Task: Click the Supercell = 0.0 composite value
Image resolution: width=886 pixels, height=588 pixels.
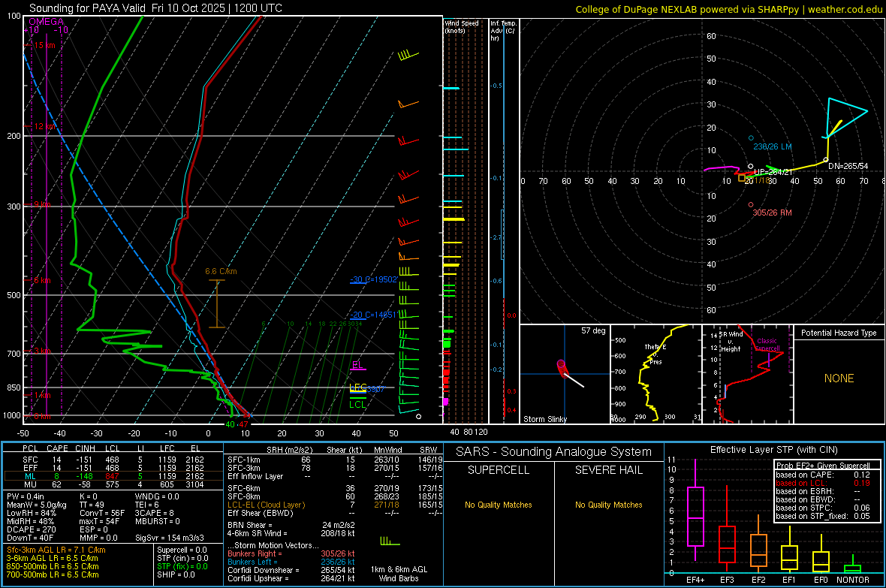Action: click(182, 550)
